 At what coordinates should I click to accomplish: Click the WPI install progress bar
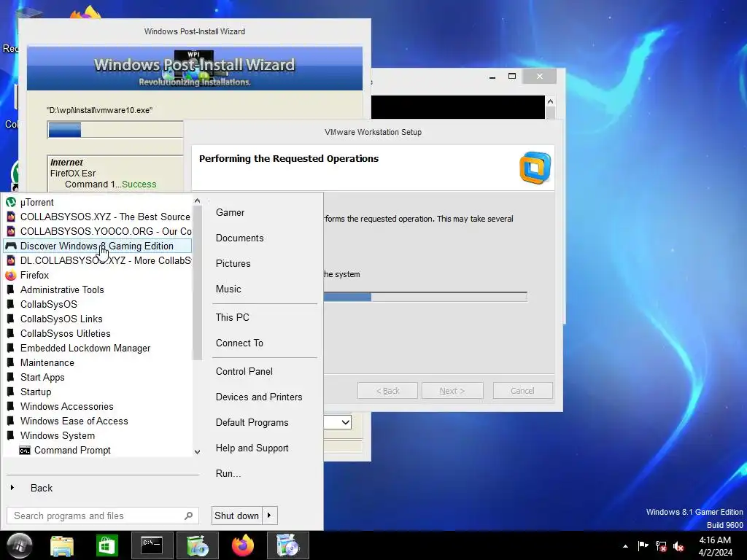(115, 130)
